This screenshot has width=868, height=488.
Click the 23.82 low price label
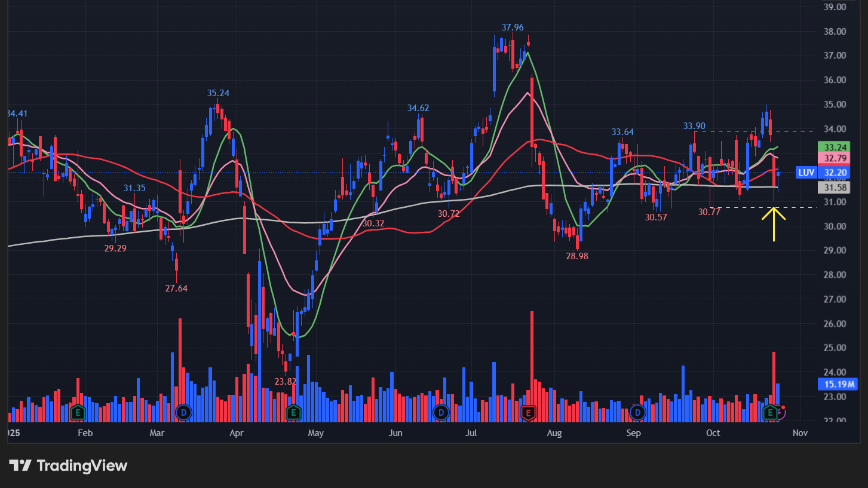[286, 382]
